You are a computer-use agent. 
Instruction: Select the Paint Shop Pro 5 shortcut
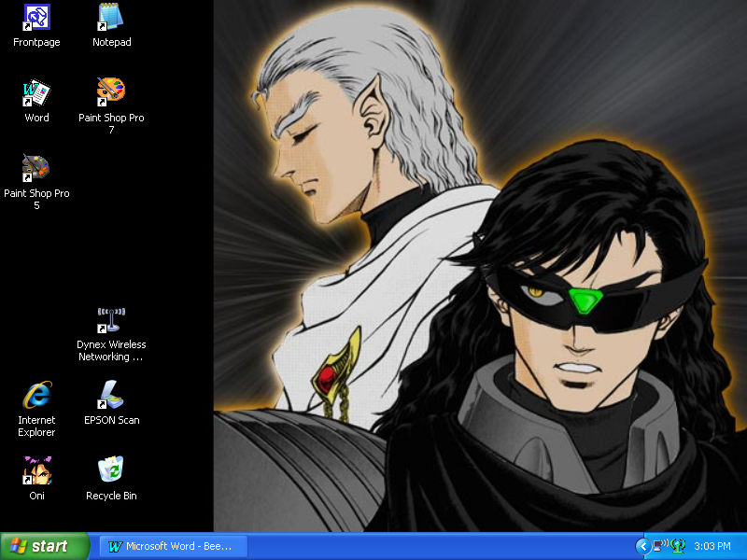click(x=36, y=182)
